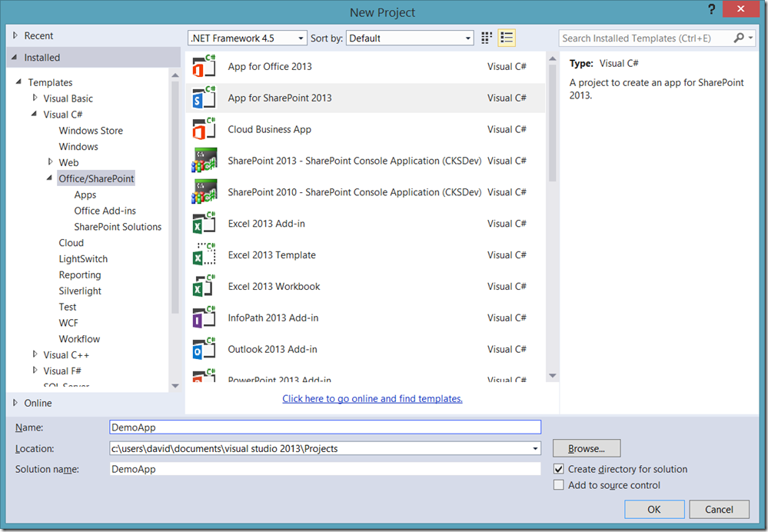Click OK to create the project
Screen dimensions: 768x532
tap(654, 509)
